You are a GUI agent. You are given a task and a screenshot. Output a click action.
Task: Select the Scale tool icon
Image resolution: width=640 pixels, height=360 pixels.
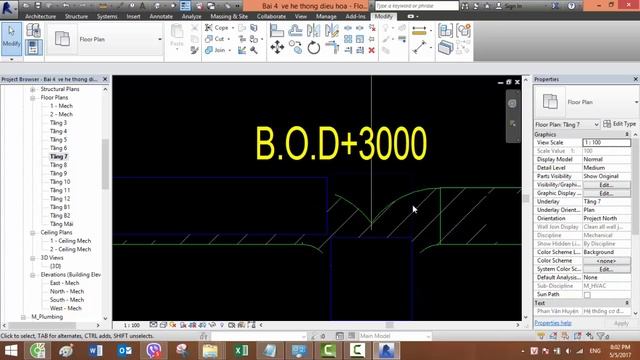click(x=360, y=39)
